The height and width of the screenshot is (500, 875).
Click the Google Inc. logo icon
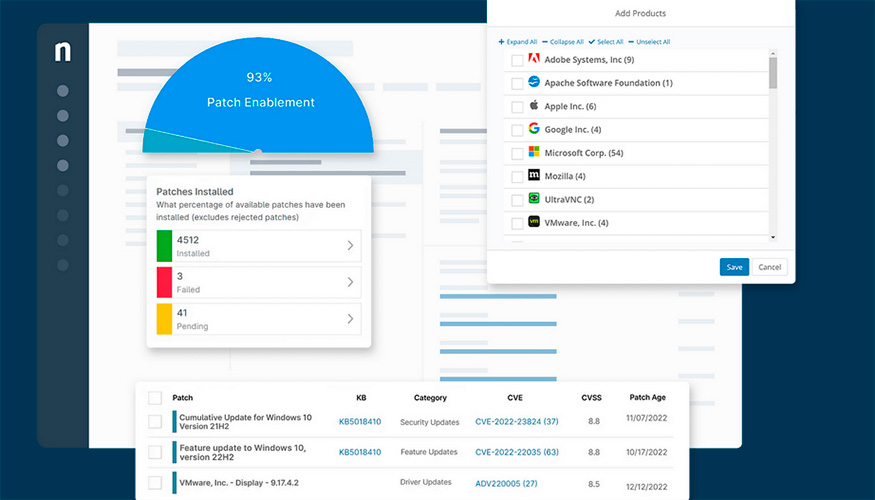(534, 129)
